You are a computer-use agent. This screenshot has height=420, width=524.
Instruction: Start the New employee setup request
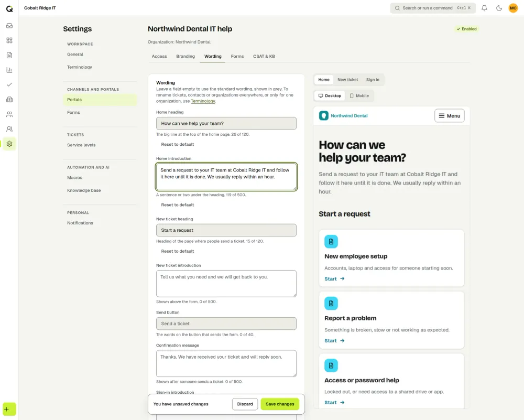coord(334,279)
